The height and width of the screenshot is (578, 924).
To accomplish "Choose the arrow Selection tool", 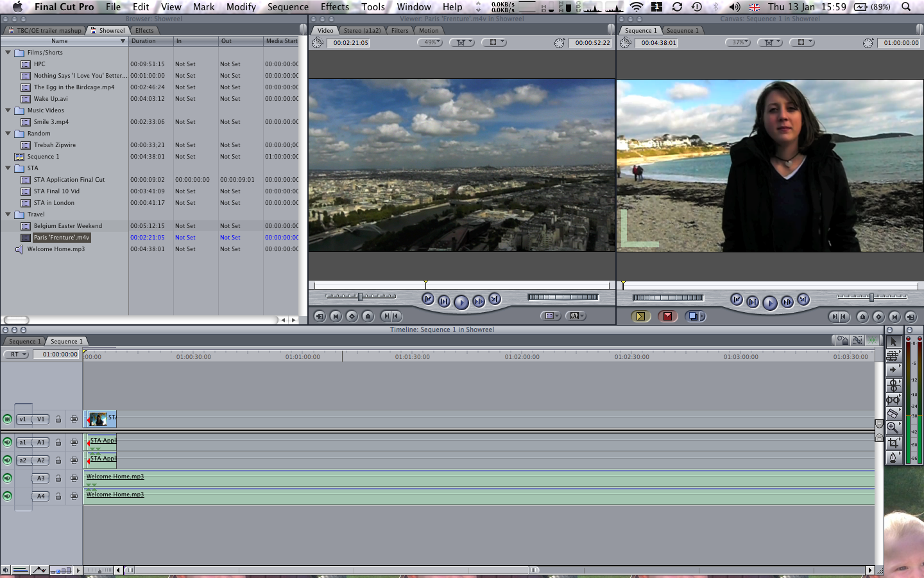I will coord(893,342).
